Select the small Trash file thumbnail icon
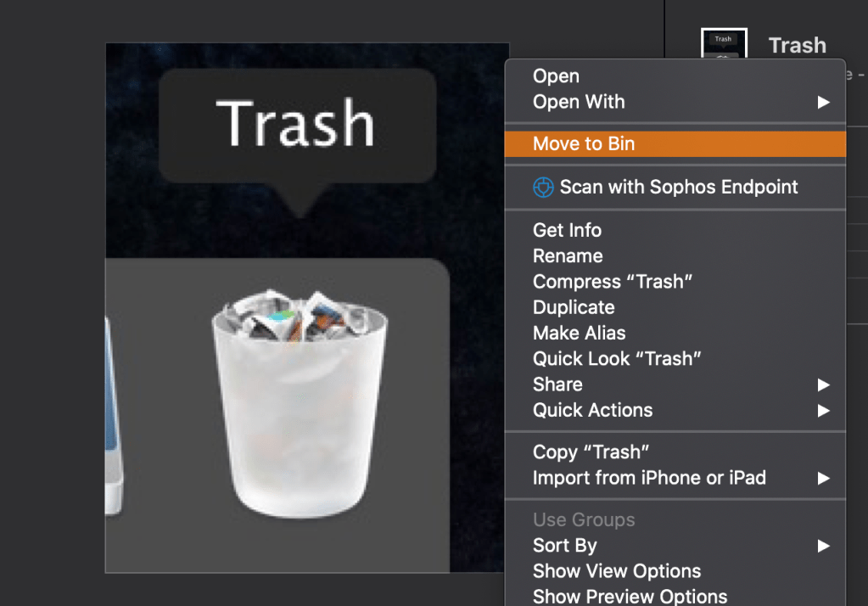868x606 pixels. [x=724, y=43]
